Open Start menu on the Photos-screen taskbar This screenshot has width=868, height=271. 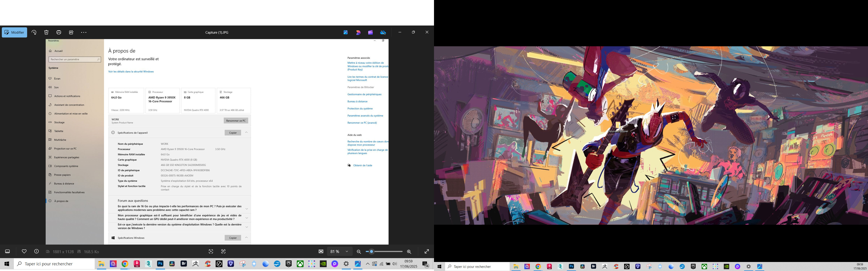pyautogui.click(x=7, y=264)
